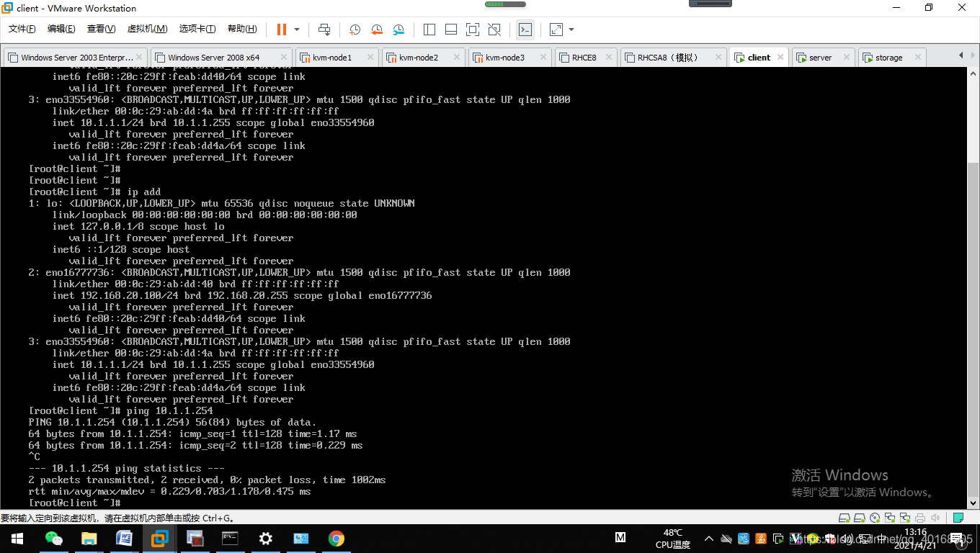Open the Word document on the taskbar
Screen dimensions: 980x553
125,538
